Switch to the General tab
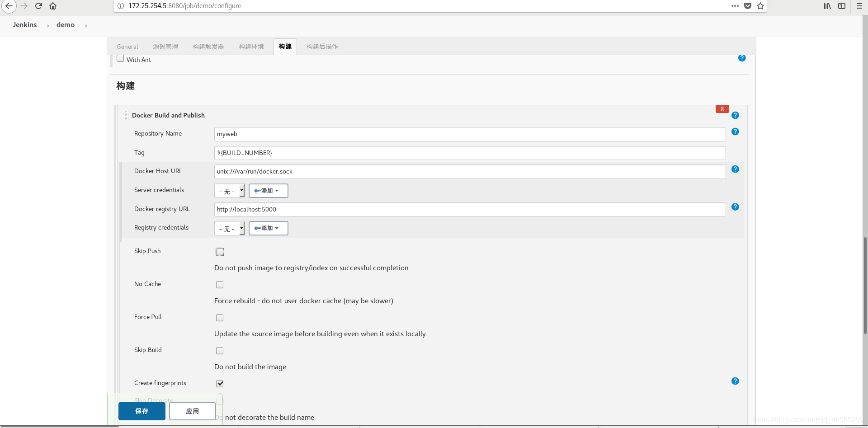Screen dimensions: 868x428 (127, 47)
